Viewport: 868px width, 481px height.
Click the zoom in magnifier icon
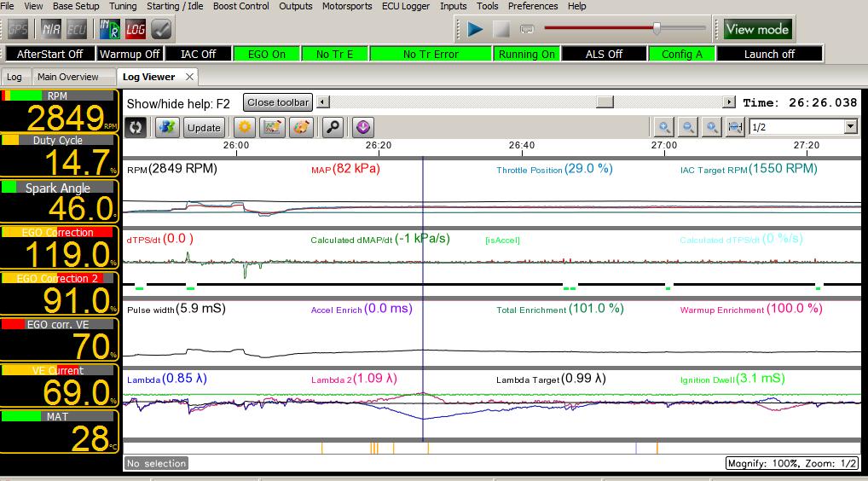(663, 127)
